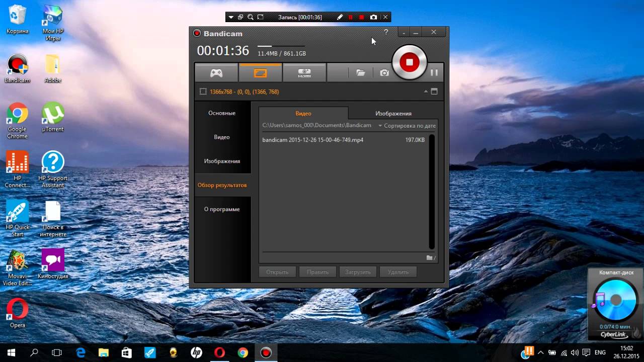Select the screen rectangle recording mode icon
This screenshot has height=362, width=644.
260,73
